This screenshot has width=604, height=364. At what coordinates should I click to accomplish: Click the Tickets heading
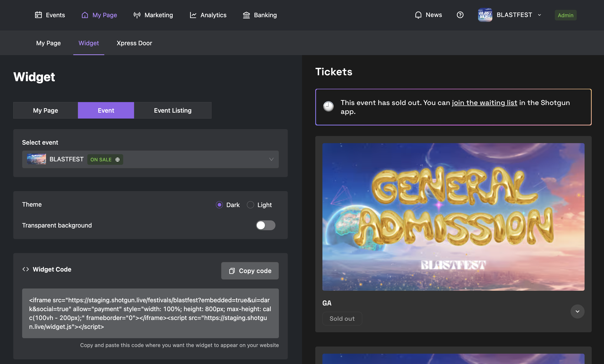[x=334, y=72]
